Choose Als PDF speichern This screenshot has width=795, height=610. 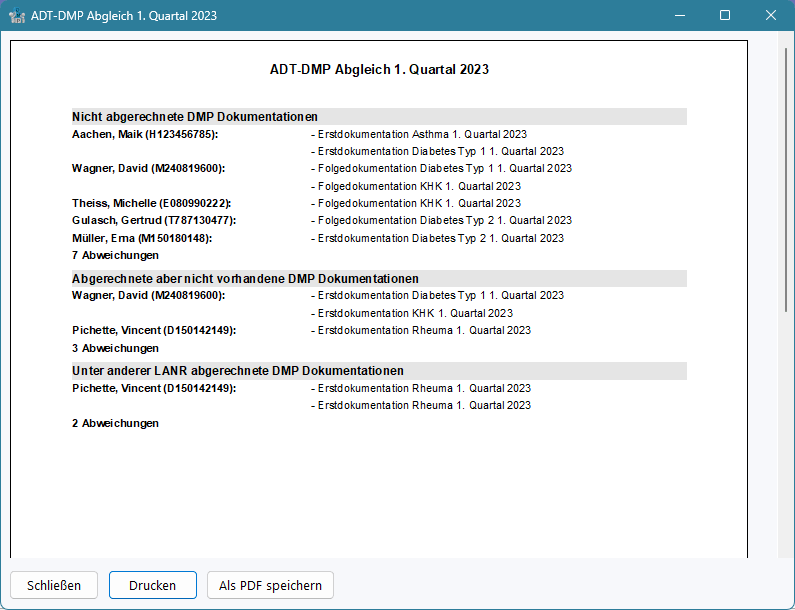point(270,585)
